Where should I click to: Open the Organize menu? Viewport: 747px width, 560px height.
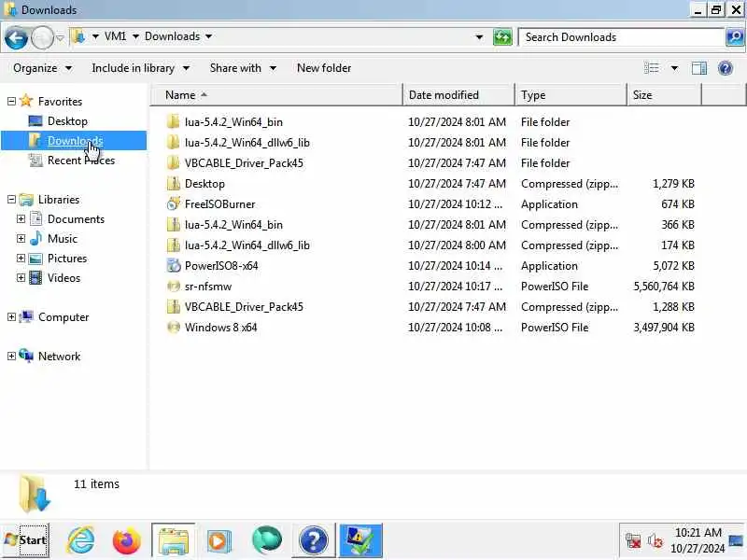click(x=42, y=68)
